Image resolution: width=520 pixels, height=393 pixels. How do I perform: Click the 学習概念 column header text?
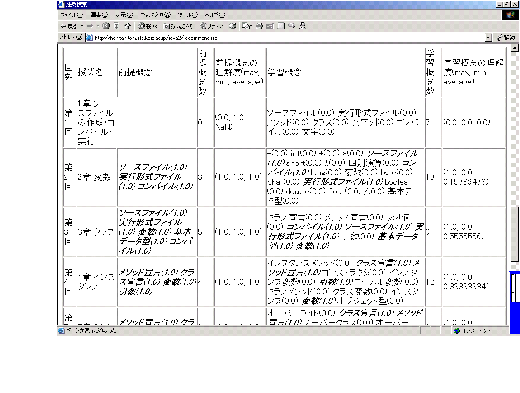coord(284,72)
